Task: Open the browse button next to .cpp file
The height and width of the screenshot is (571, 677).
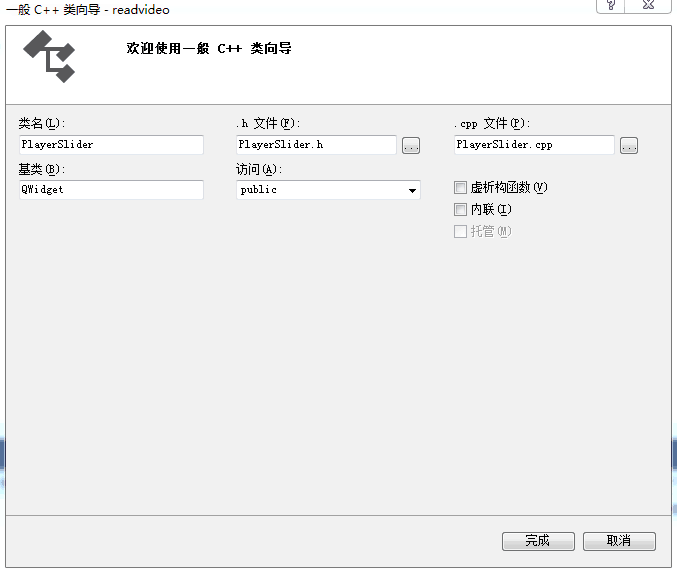Action: tap(629, 146)
